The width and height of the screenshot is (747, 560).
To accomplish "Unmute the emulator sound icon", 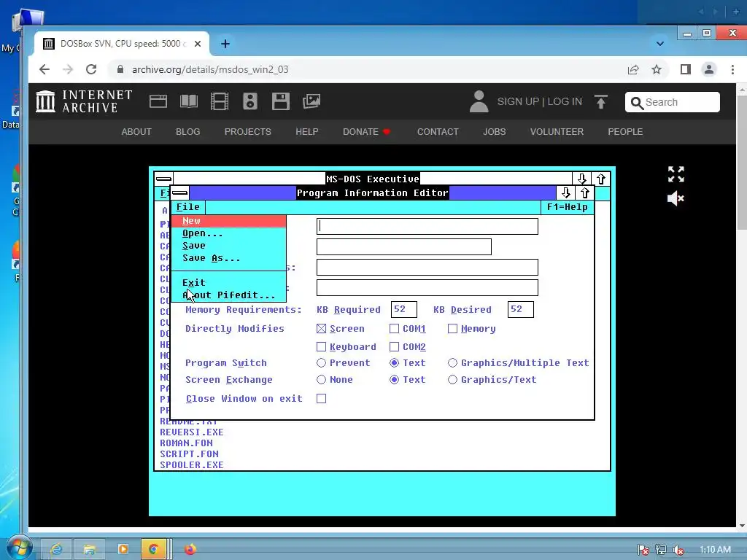I will pyautogui.click(x=676, y=198).
